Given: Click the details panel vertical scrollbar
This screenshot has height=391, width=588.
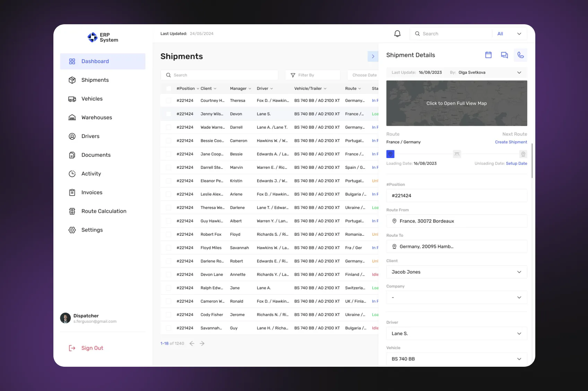Looking at the screenshot, I should [x=532, y=161].
